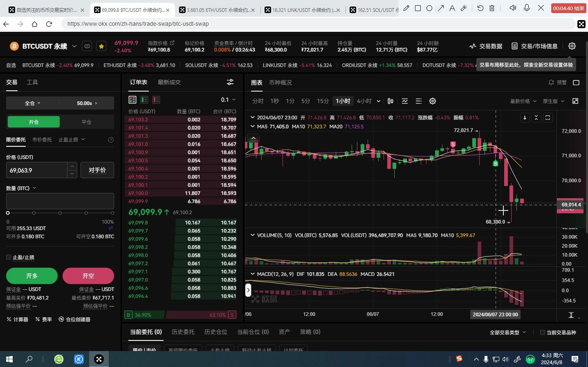
Task: Switch to 历史委托 tab
Action: point(183,332)
